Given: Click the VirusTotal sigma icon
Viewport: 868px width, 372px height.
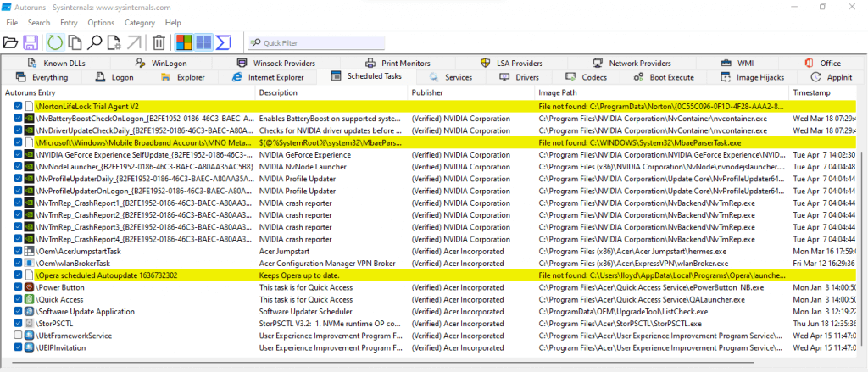Looking at the screenshot, I should coord(224,42).
